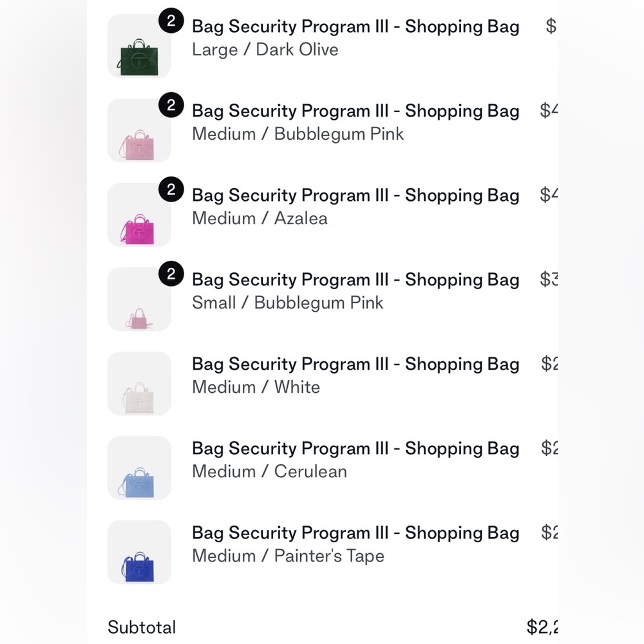This screenshot has width=644, height=644.
Task: Open the Large / Dark Olive item title
Action: pyautogui.click(x=355, y=27)
